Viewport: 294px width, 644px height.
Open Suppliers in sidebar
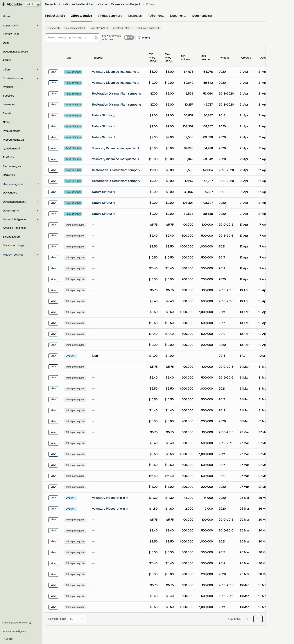pos(8,96)
